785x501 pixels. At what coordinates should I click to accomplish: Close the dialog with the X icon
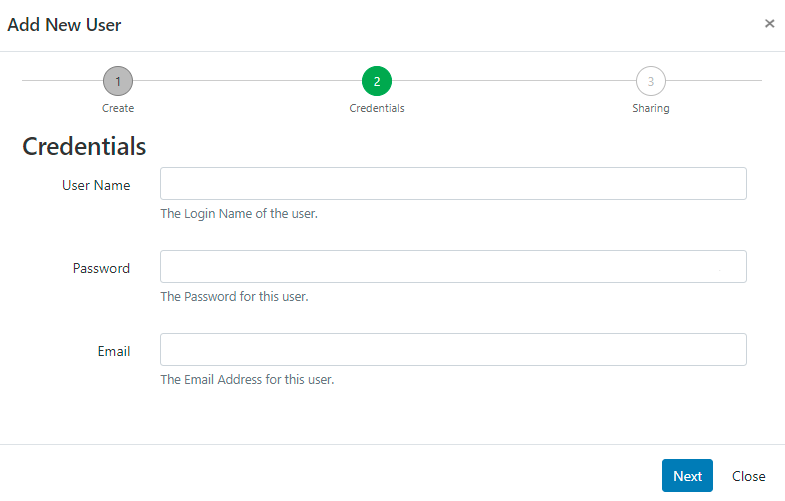[x=769, y=23]
